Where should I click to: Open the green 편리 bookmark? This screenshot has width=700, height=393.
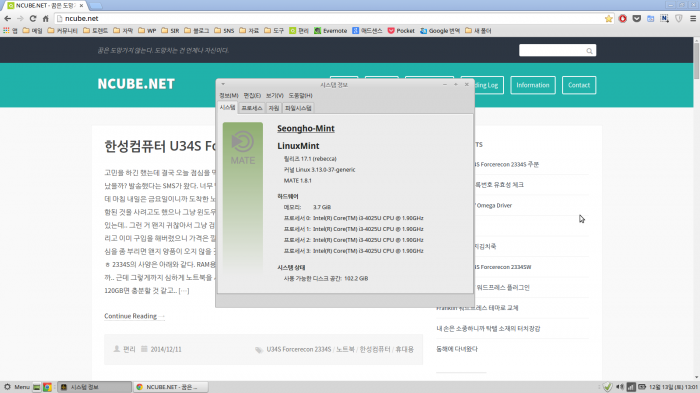299,31
